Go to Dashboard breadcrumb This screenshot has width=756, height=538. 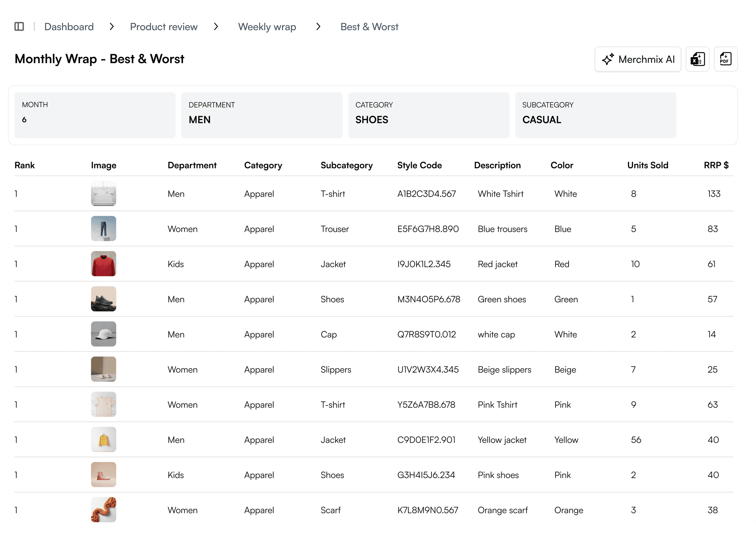[69, 27]
